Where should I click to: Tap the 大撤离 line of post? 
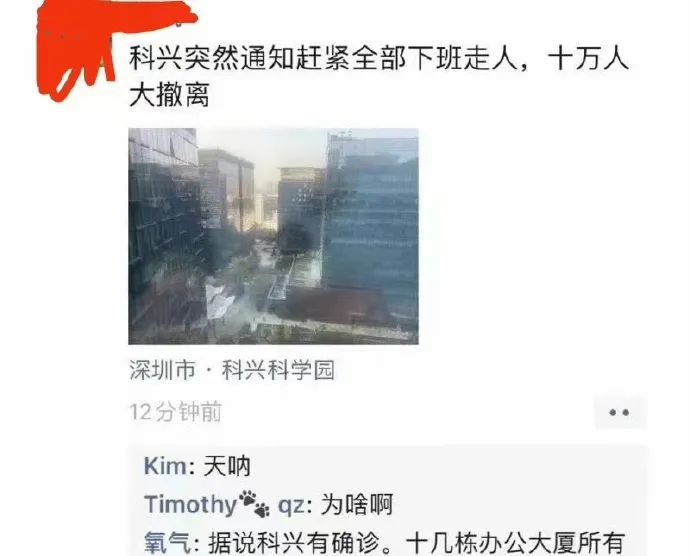point(169,95)
